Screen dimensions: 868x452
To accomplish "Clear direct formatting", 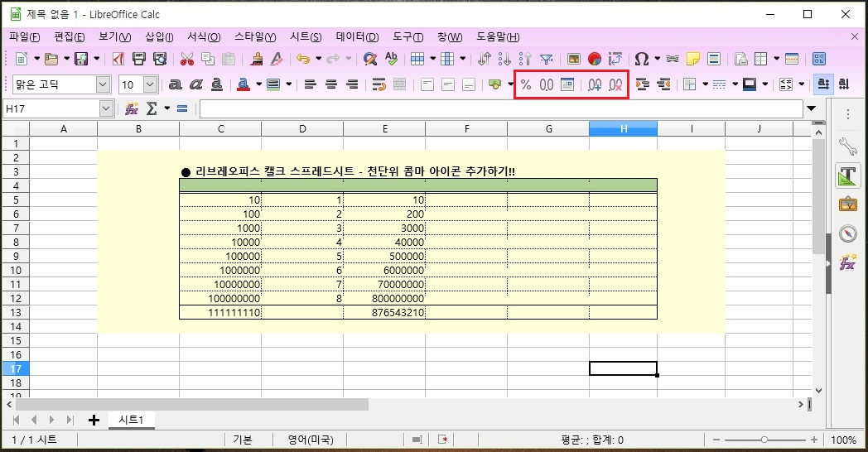I will 277,59.
